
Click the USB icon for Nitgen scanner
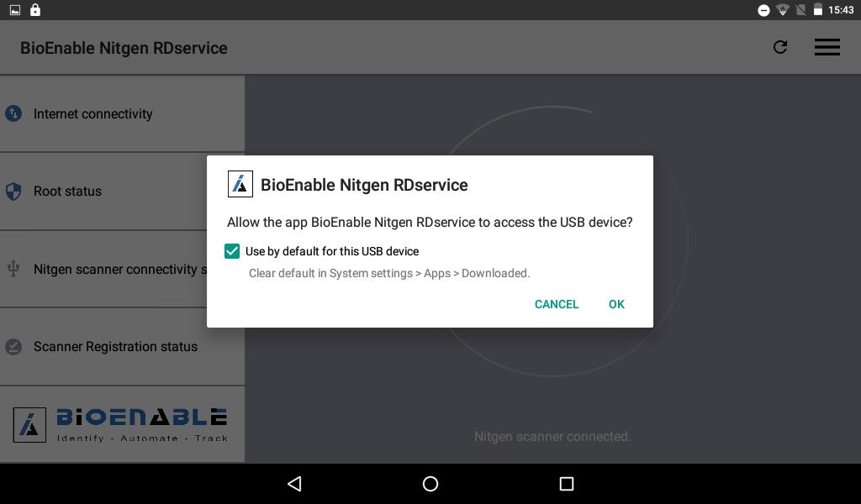13,269
